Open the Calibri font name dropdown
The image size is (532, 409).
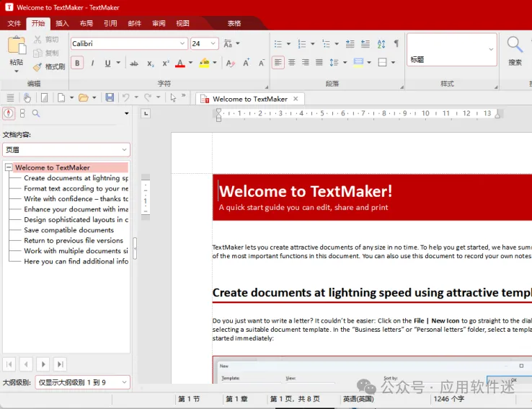pos(182,44)
